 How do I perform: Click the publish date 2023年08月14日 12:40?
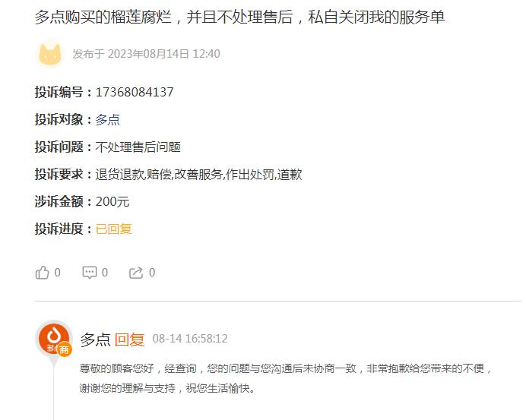[164, 54]
